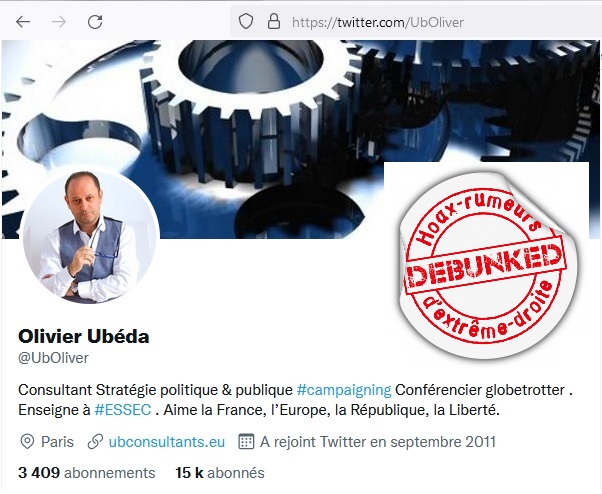Open the #ESSEC hashtag link
The image size is (602, 494).
point(123,410)
